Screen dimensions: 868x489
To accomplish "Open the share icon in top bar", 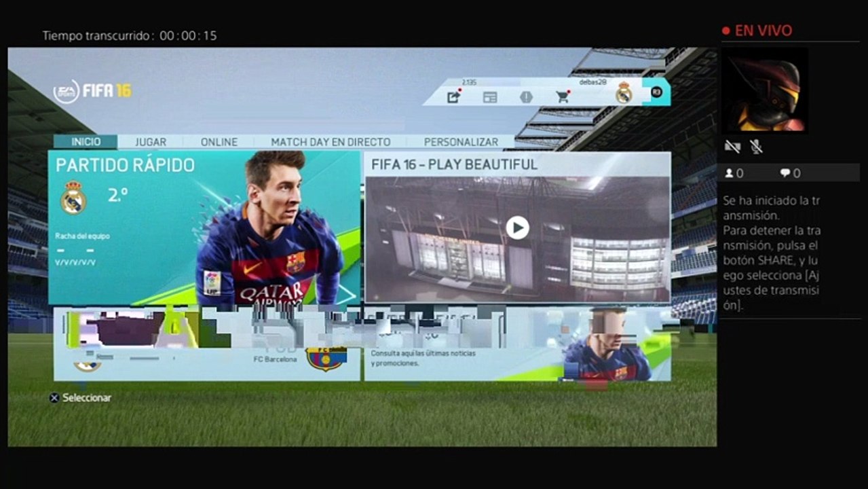I will 453,96.
